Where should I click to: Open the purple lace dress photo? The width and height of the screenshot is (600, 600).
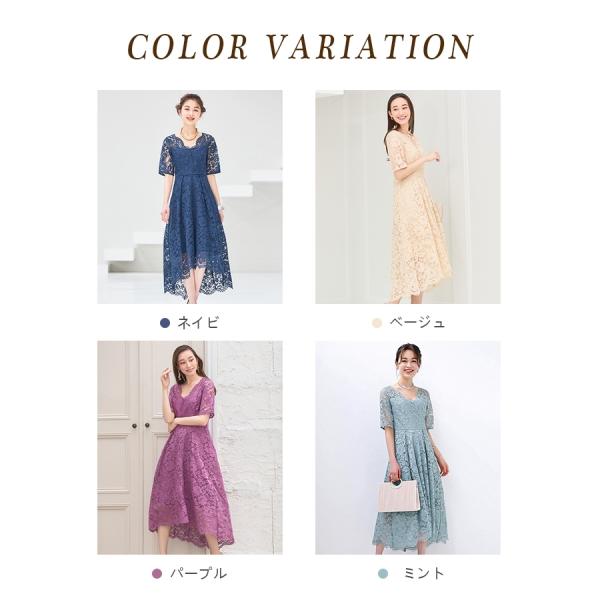(190, 448)
